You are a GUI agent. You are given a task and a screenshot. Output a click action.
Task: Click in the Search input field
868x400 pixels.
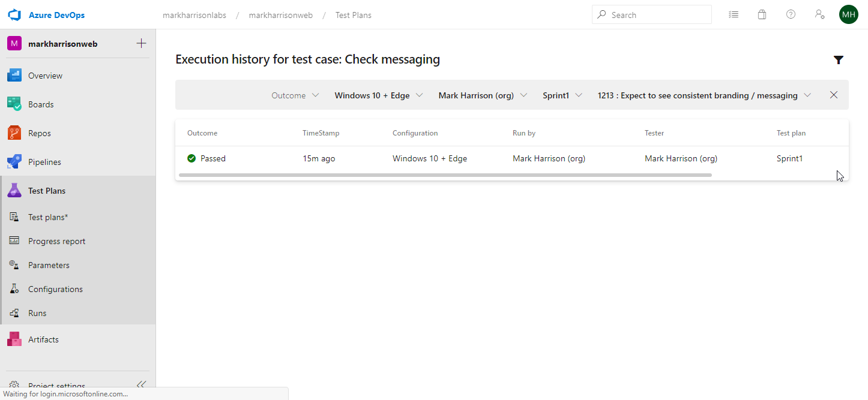pos(657,15)
